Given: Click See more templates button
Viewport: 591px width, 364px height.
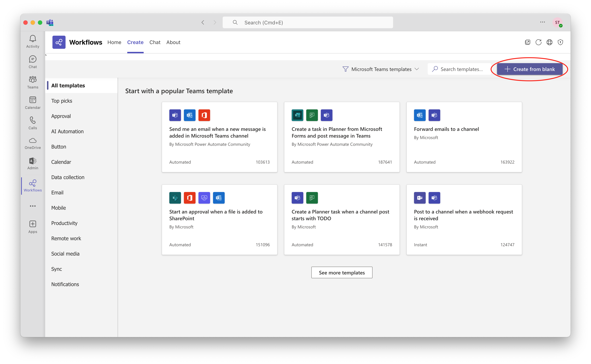Looking at the screenshot, I should 342,272.
